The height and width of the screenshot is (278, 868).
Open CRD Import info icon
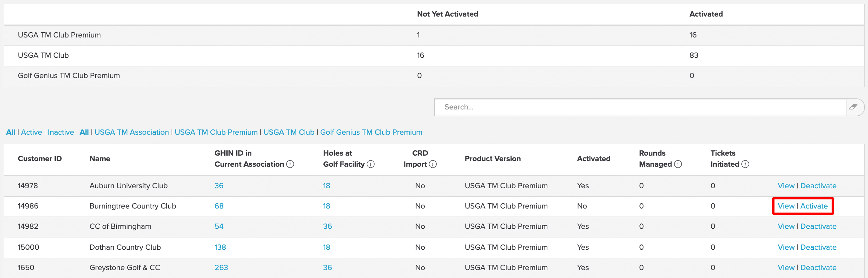click(433, 164)
